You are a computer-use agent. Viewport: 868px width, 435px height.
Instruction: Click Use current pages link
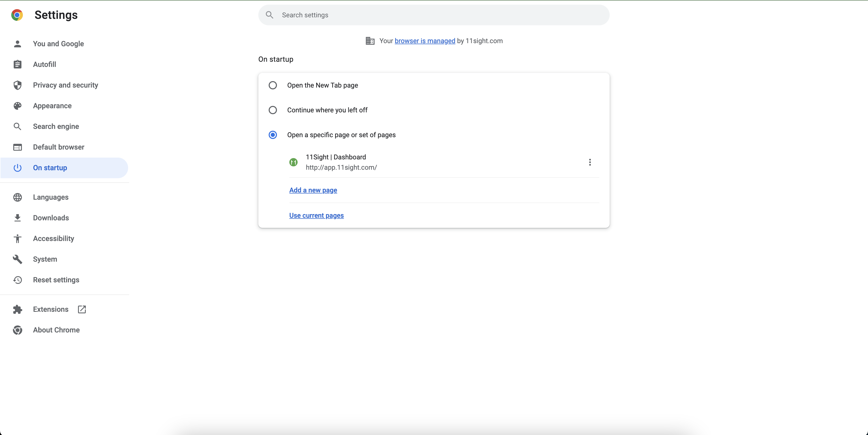[x=316, y=215]
